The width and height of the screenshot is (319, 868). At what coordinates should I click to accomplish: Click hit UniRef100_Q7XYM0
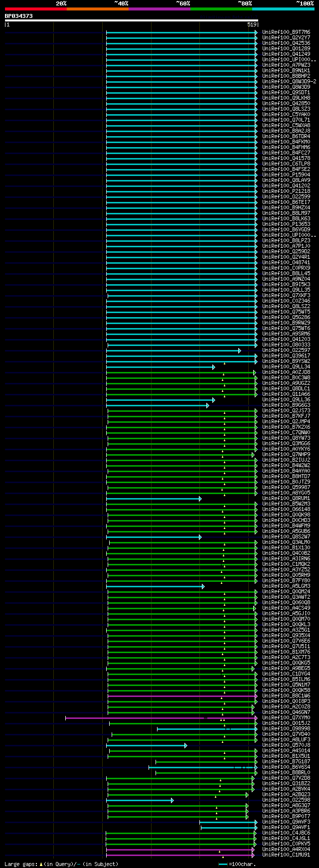(x=286, y=718)
